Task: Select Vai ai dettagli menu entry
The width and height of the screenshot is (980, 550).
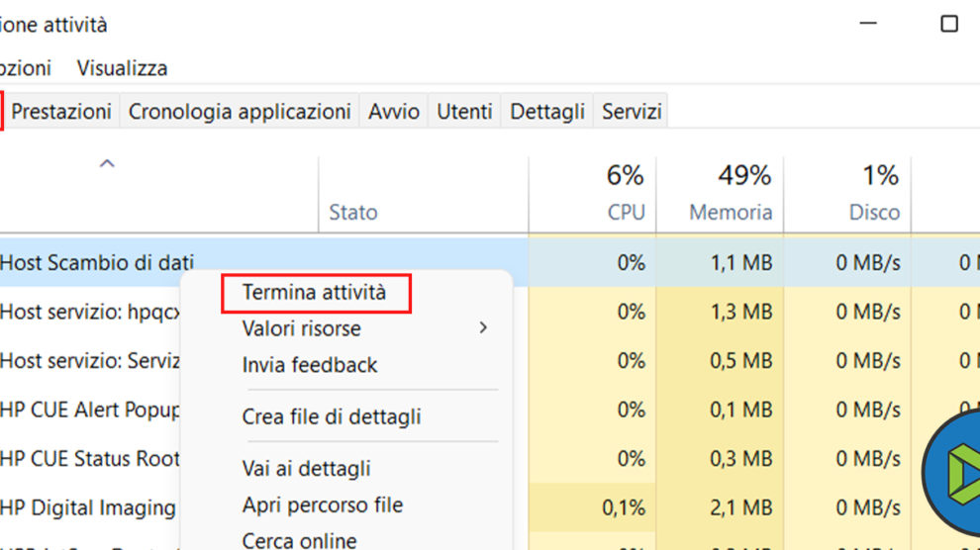Action: coord(307,468)
